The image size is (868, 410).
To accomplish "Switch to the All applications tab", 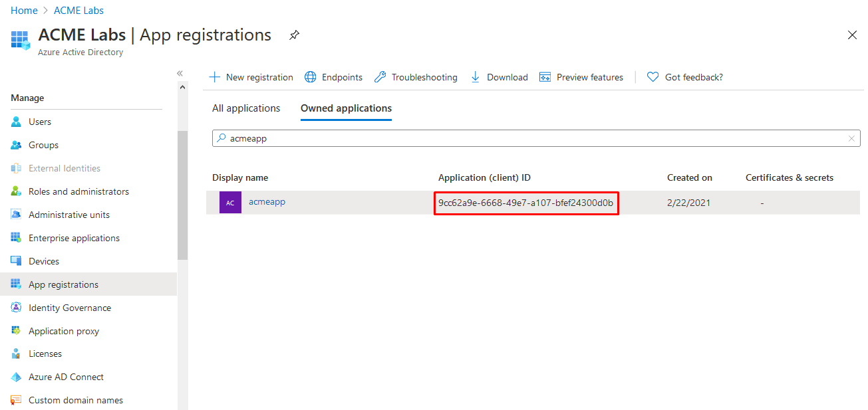I will [246, 108].
